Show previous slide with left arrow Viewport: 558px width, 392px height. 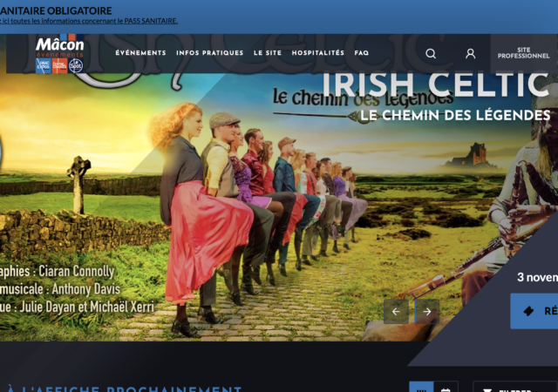[396, 312]
